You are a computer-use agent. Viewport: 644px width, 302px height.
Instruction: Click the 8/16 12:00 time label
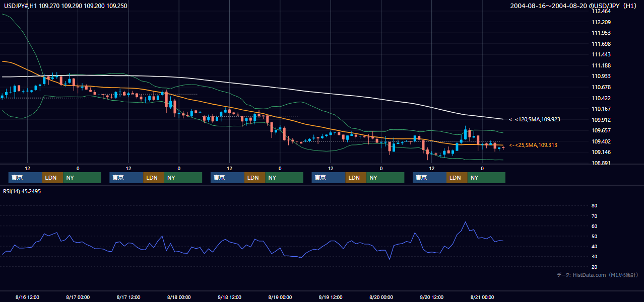tap(28, 297)
